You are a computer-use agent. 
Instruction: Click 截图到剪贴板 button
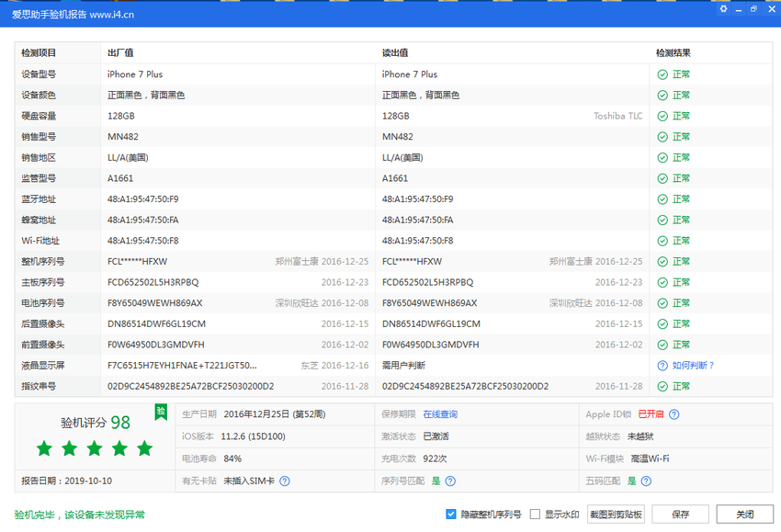click(617, 515)
